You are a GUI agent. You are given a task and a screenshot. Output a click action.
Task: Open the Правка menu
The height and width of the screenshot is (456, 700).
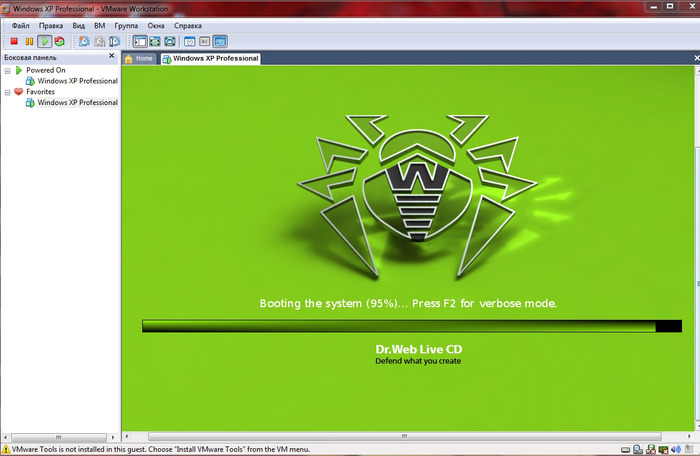point(50,26)
